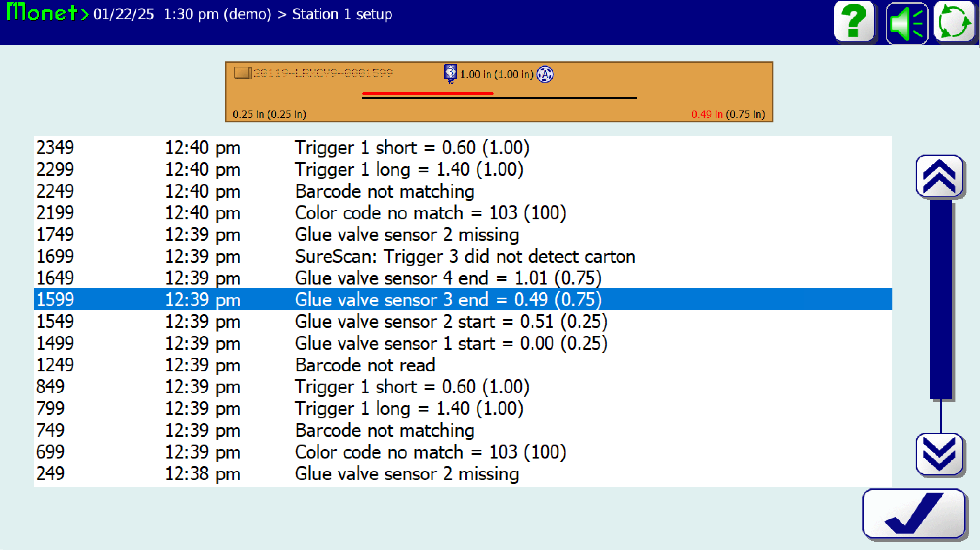Click the red '0.49 in' end value
The image size is (980, 550).
pos(707,114)
